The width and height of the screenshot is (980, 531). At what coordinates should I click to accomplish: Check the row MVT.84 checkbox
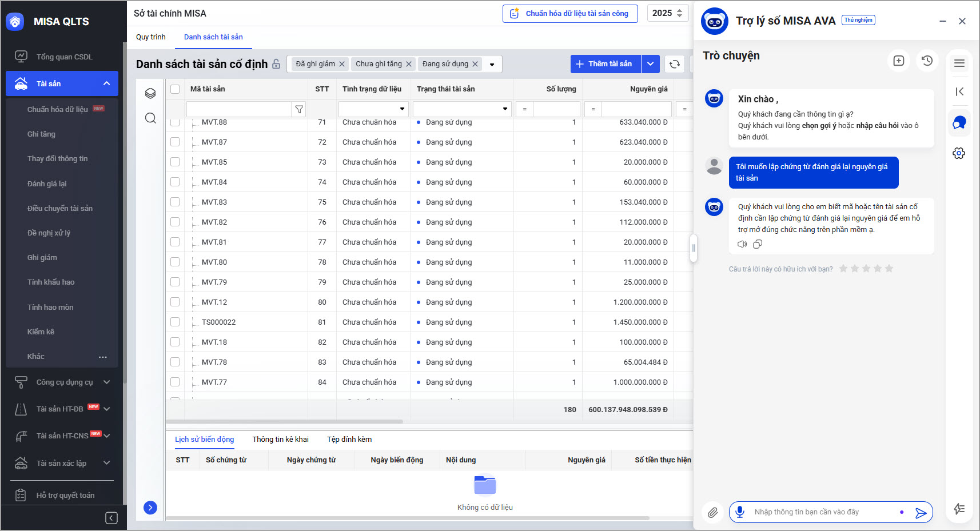tap(175, 182)
